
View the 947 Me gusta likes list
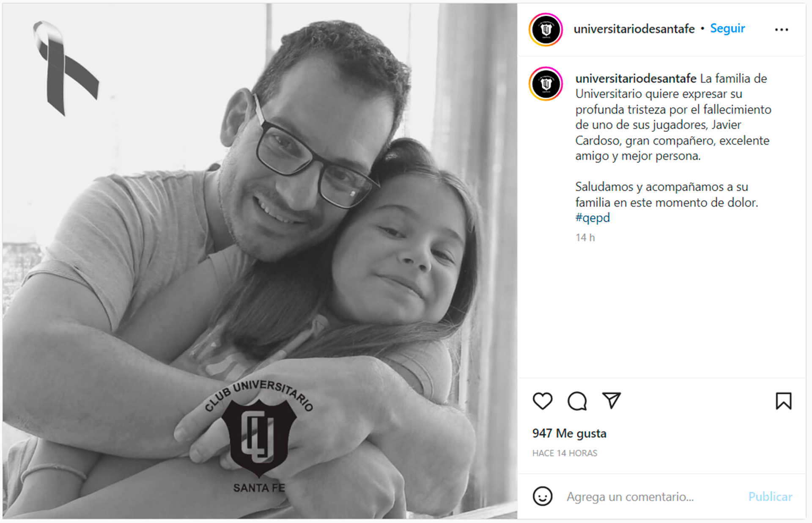coord(569,433)
